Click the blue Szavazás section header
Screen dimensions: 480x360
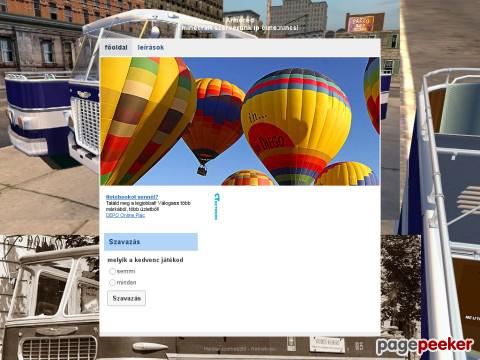pos(151,242)
